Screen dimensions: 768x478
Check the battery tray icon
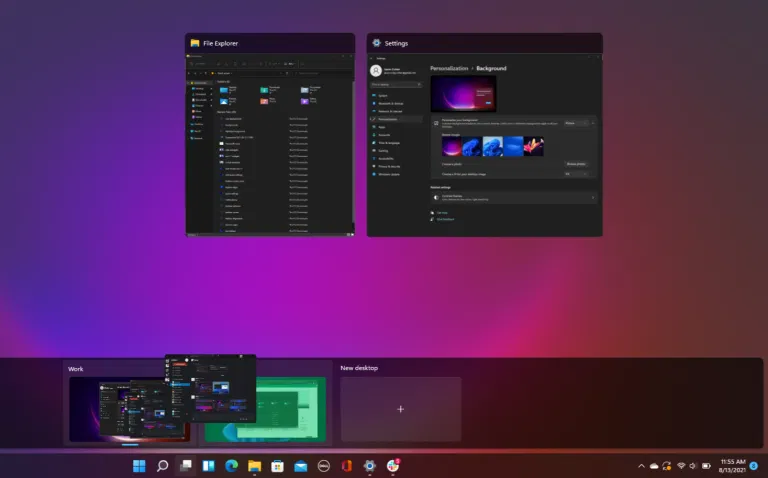(706, 466)
